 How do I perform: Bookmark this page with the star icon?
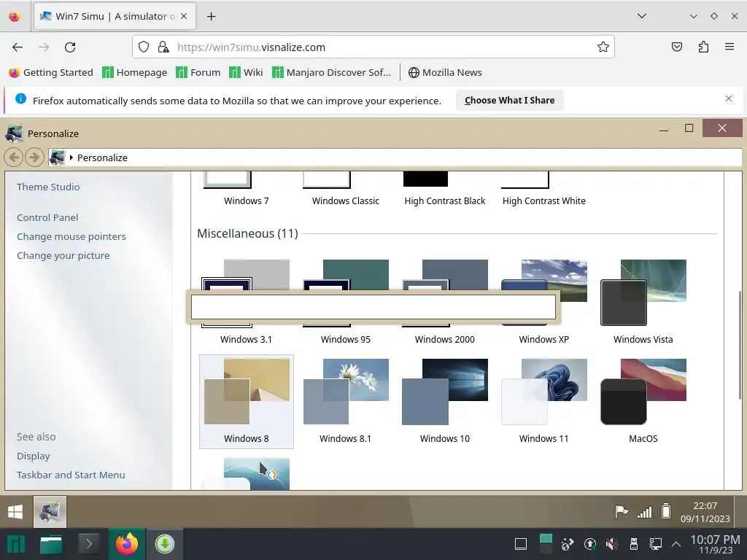(603, 47)
